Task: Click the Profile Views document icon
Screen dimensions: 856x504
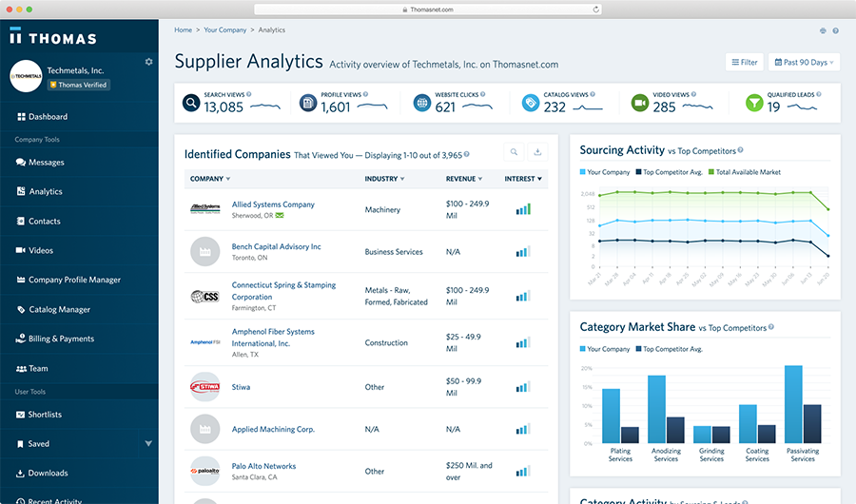Action: tap(308, 102)
